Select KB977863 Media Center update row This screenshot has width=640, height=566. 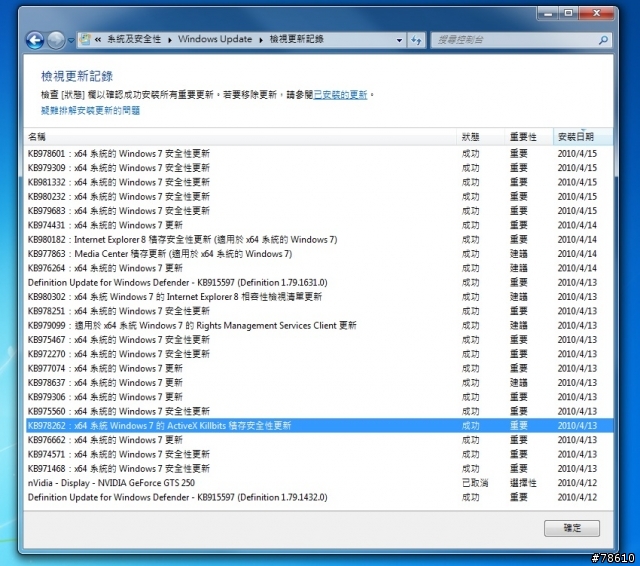tap(319, 254)
